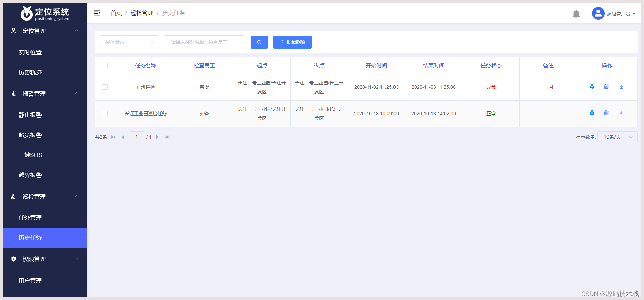Click the 任务名称 column header
This screenshot has height=300, width=644.
(x=146, y=66)
